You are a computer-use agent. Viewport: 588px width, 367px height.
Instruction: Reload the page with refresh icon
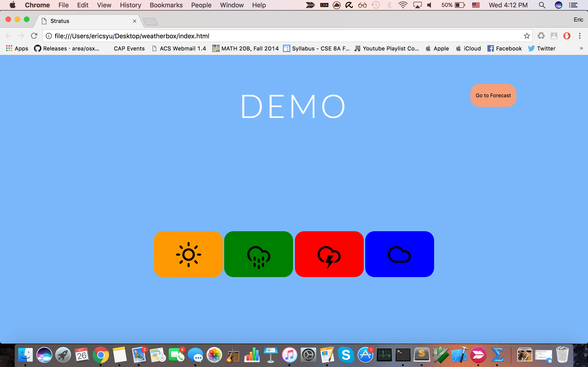click(34, 36)
